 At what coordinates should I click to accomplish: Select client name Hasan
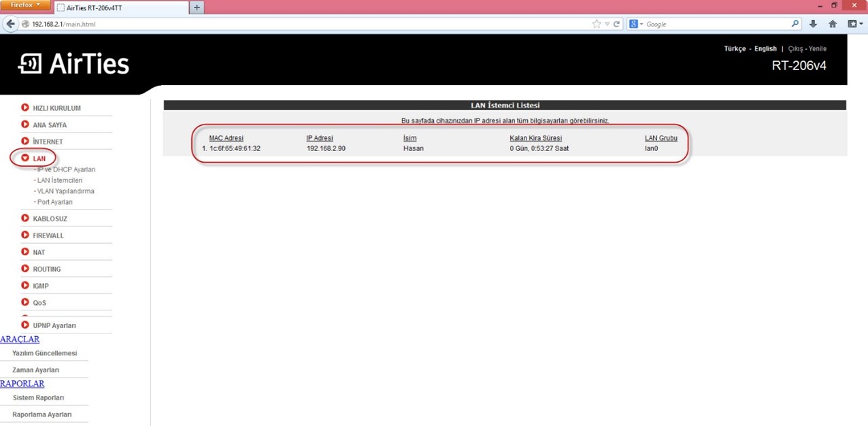414,148
